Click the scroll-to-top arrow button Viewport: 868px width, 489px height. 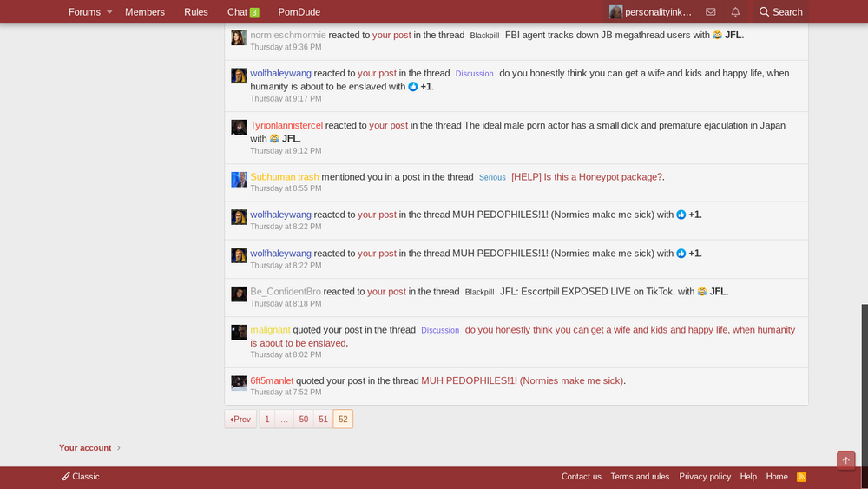coord(845,460)
